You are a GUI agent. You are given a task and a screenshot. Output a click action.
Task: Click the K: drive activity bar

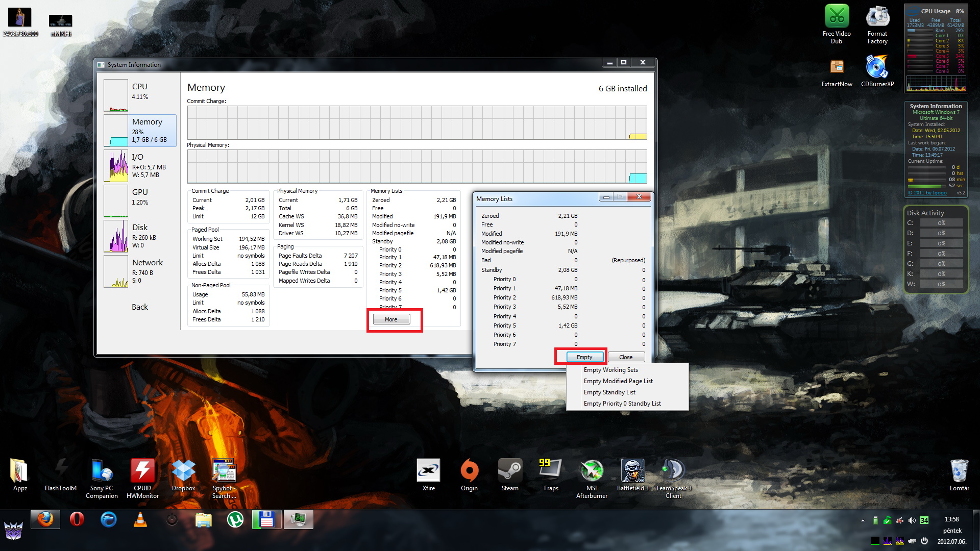point(941,274)
